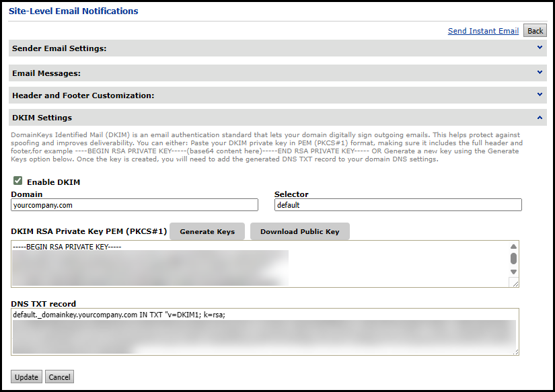The width and height of the screenshot is (555, 392).
Task: Click the Send Instant Email link
Action: (x=483, y=31)
